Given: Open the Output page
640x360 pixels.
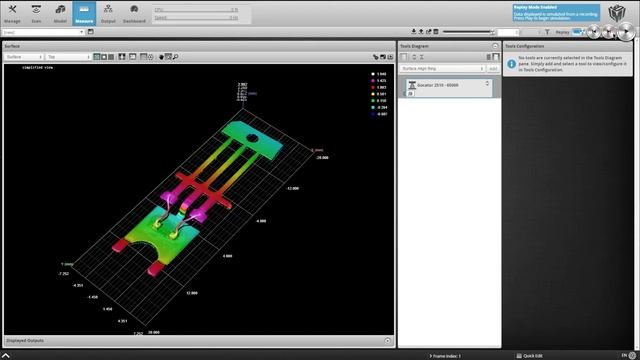Looking at the screenshot, I should [108, 13].
